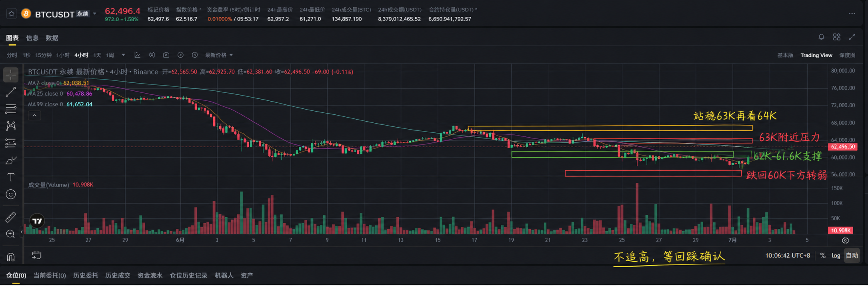Open the chart grid layout icon
Image resolution: width=868 pixels, height=290 pixels.
(x=837, y=37)
